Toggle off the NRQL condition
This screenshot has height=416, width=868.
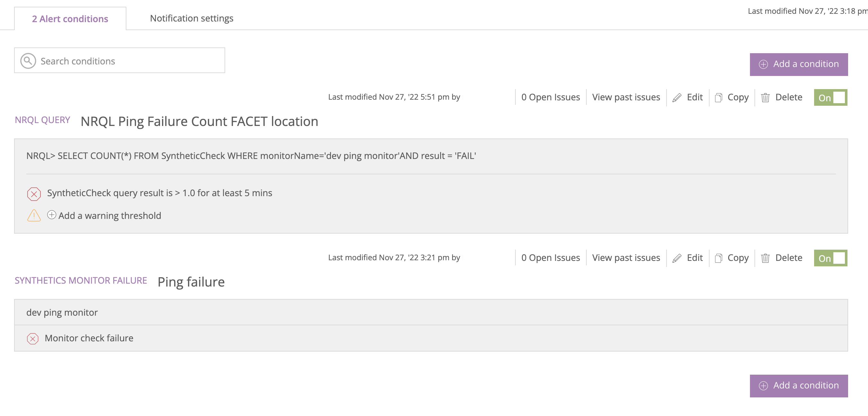pos(830,97)
